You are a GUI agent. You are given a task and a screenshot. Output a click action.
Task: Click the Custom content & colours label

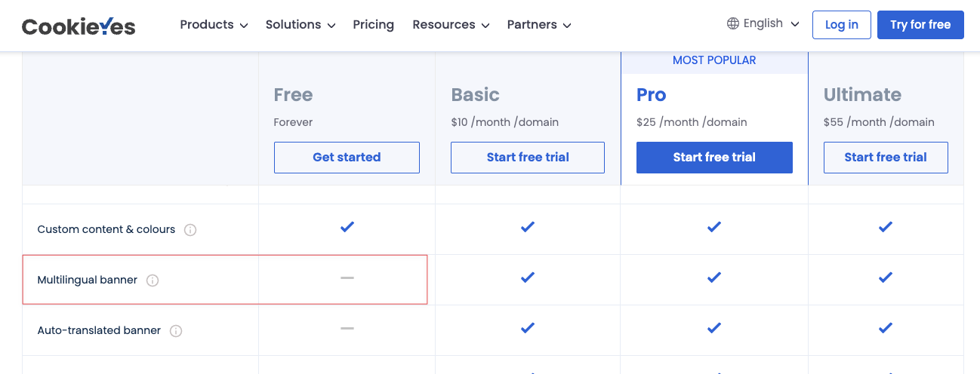point(106,229)
